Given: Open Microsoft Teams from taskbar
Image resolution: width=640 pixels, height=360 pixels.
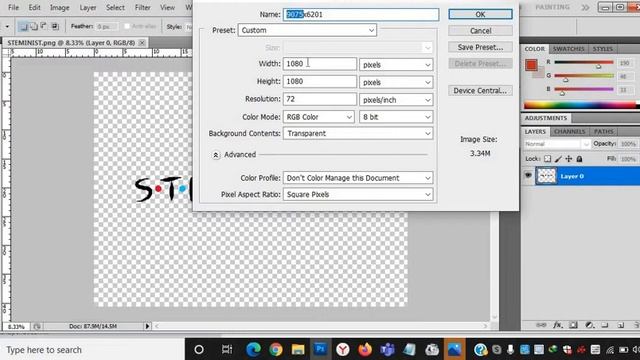Looking at the screenshot, I should point(387,349).
